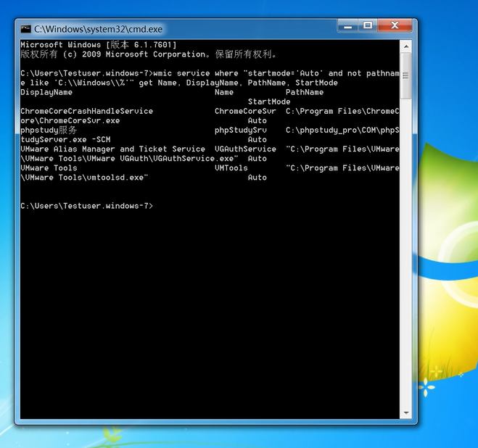This screenshot has width=478, height=448.
Task: Click the StartMode column header text
Action: point(269,101)
